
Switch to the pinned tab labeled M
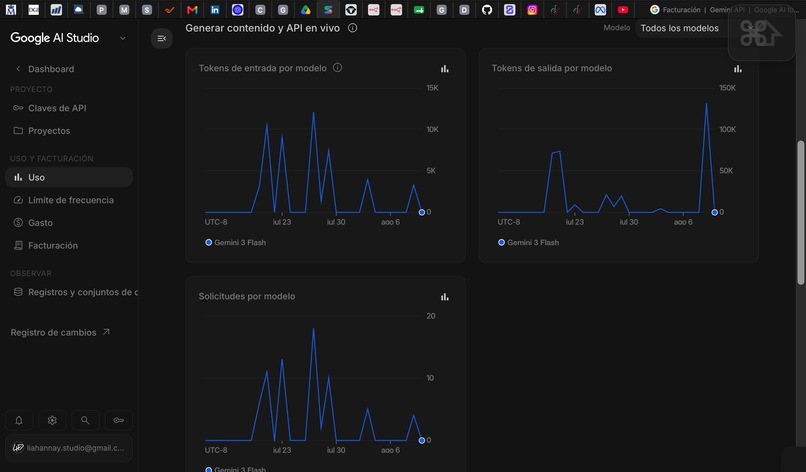[124, 10]
